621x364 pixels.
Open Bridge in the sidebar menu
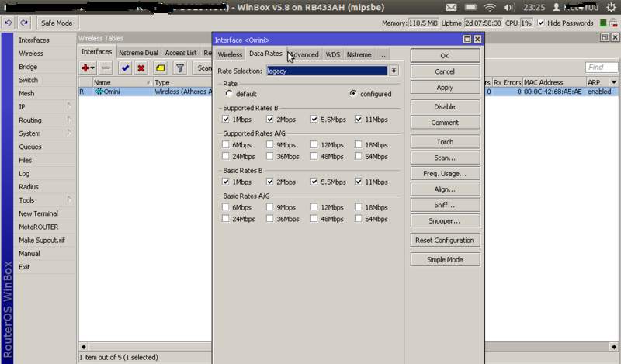[x=28, y=67]
